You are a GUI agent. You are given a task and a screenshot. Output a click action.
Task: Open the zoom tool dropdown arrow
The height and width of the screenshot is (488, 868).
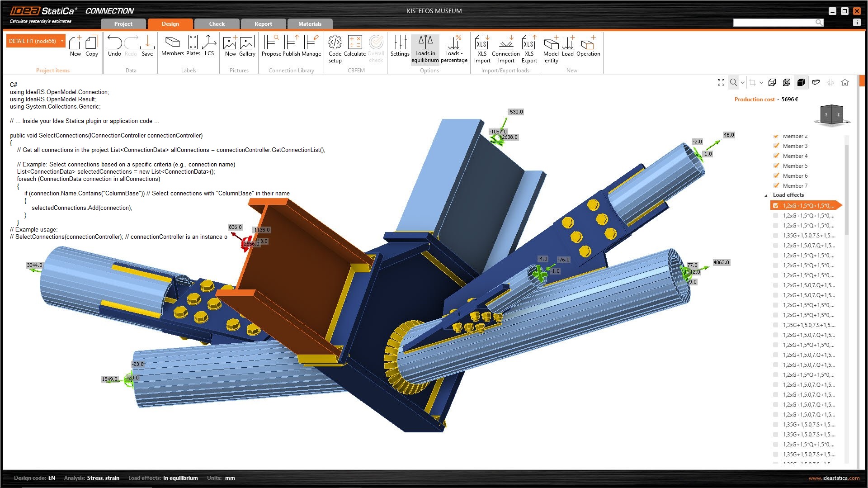pyautogui.click(x=742, y=83)
